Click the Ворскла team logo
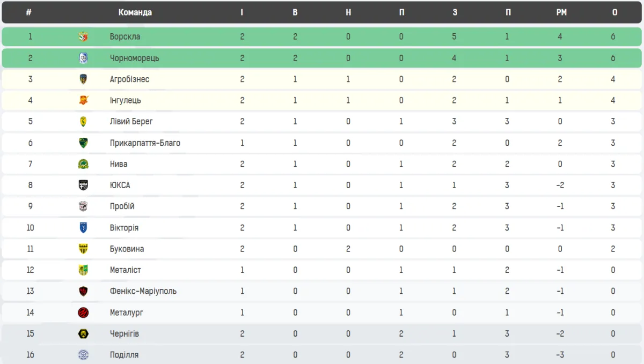644x364 pixels. 83,37
